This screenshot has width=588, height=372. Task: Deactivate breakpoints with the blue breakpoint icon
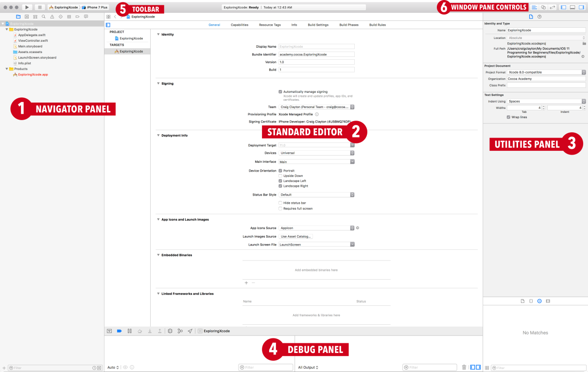click(119, 331)
